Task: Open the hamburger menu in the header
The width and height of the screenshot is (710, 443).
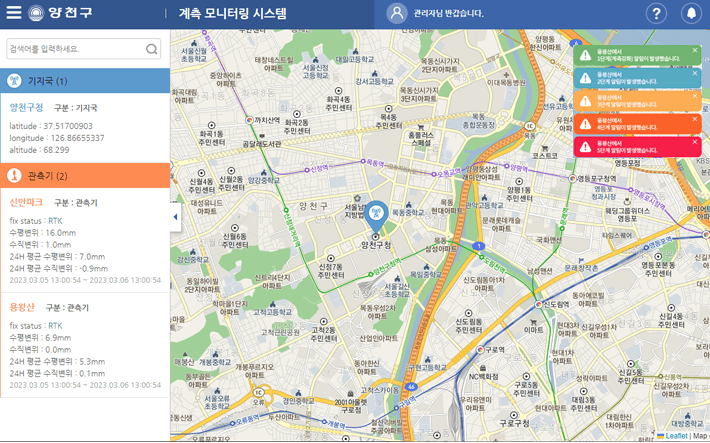Action: [x=14, y=13]
